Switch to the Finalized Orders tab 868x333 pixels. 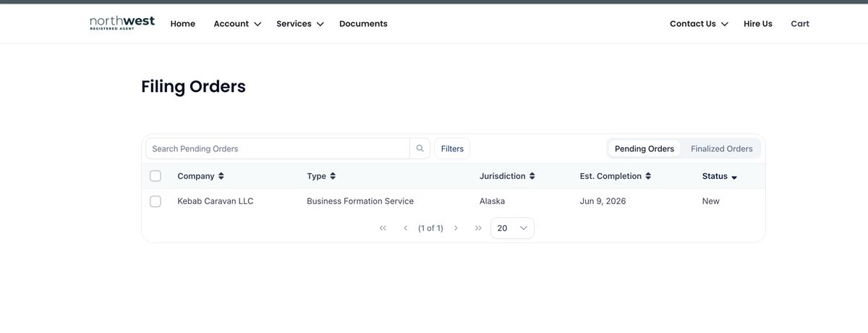pos(722,148)
